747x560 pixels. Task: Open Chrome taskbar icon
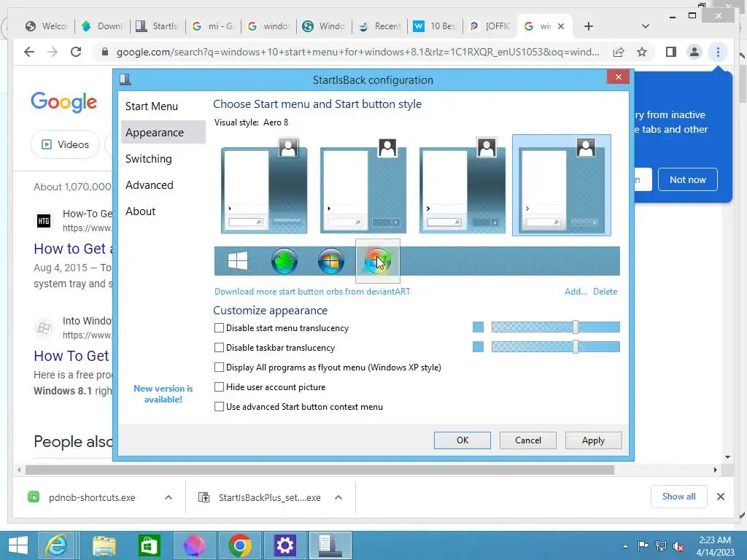coord(239,545)
